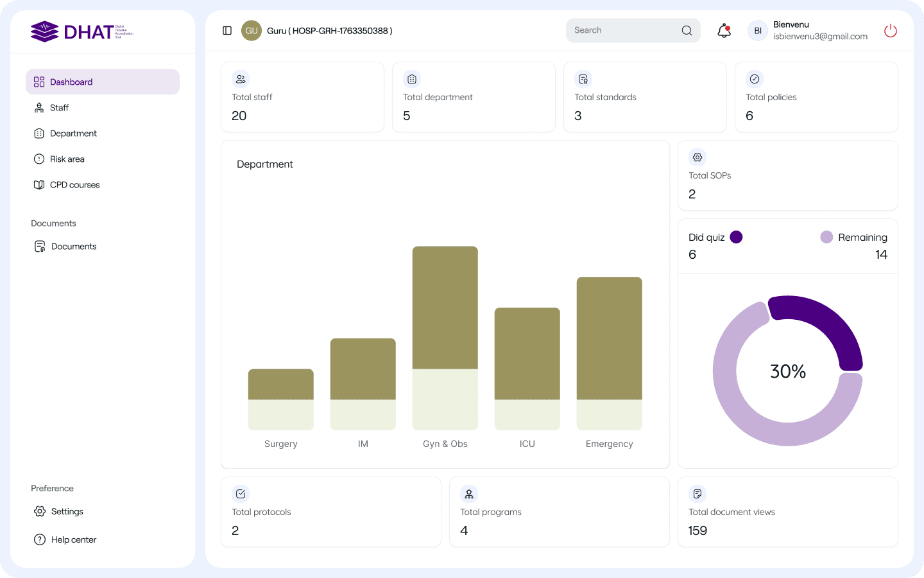Toggle the sidebar collapse icon
924x578 pixels.
[227, 31]
